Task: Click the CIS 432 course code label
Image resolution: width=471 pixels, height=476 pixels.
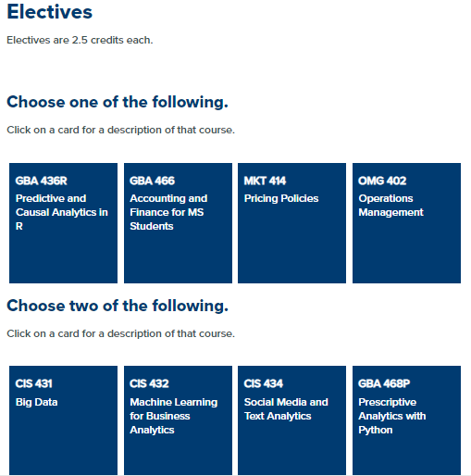Action: [x=149, y=383]
